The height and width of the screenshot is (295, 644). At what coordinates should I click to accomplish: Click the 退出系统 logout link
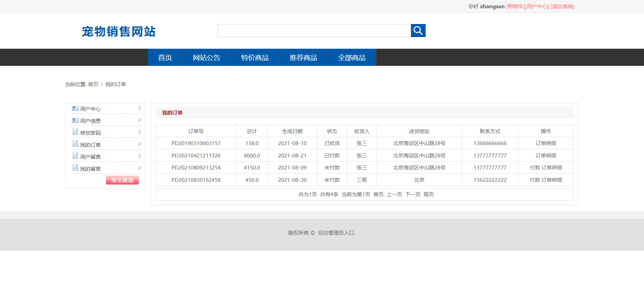(562, 7)
